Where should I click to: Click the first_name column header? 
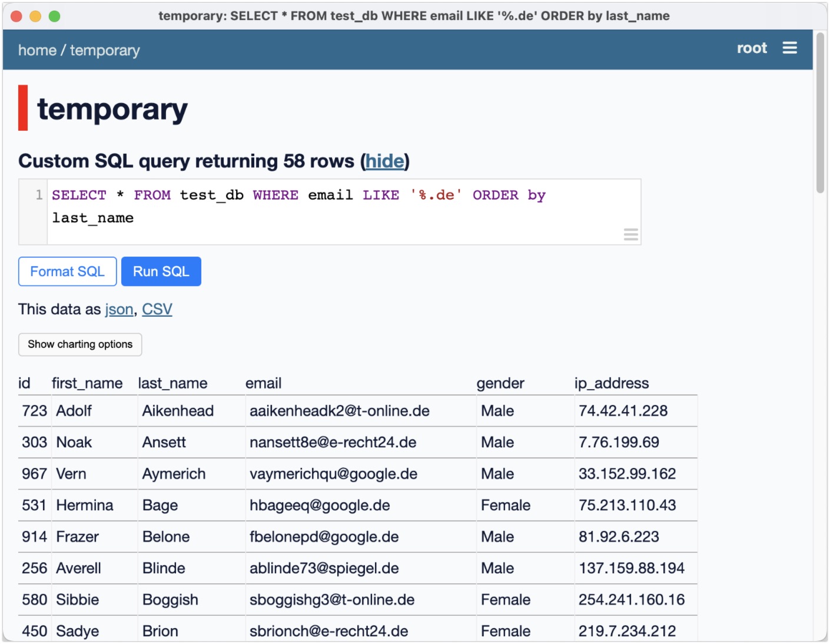pos(87,383)
